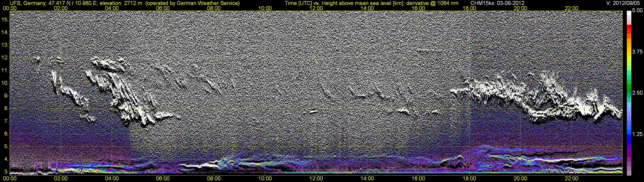The image size is (644, 182).
Task: Select "12:00" on the top time axis
Action: point(316,8)
